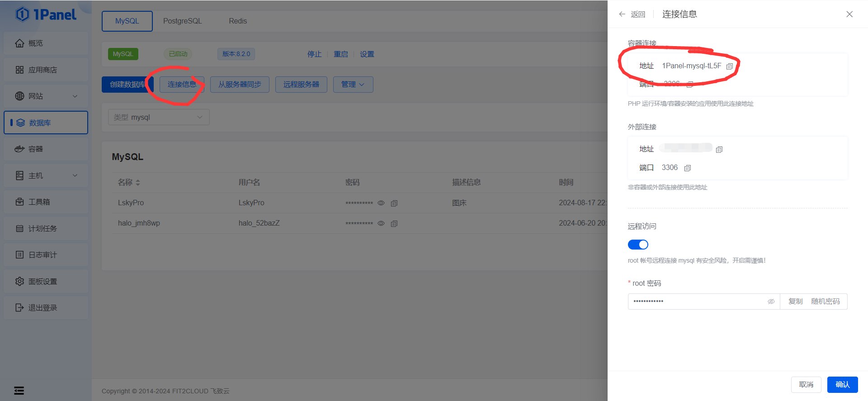Copy the container connection address 1Panel-mysql-tL5F
Image resolution: width=868 pixels, height=401 pixels.
coord(729,66)
